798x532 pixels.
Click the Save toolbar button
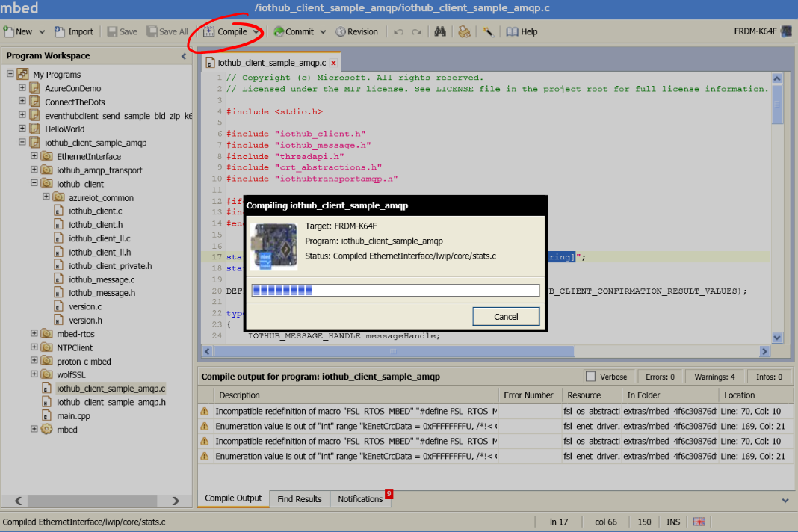(122, 31)
